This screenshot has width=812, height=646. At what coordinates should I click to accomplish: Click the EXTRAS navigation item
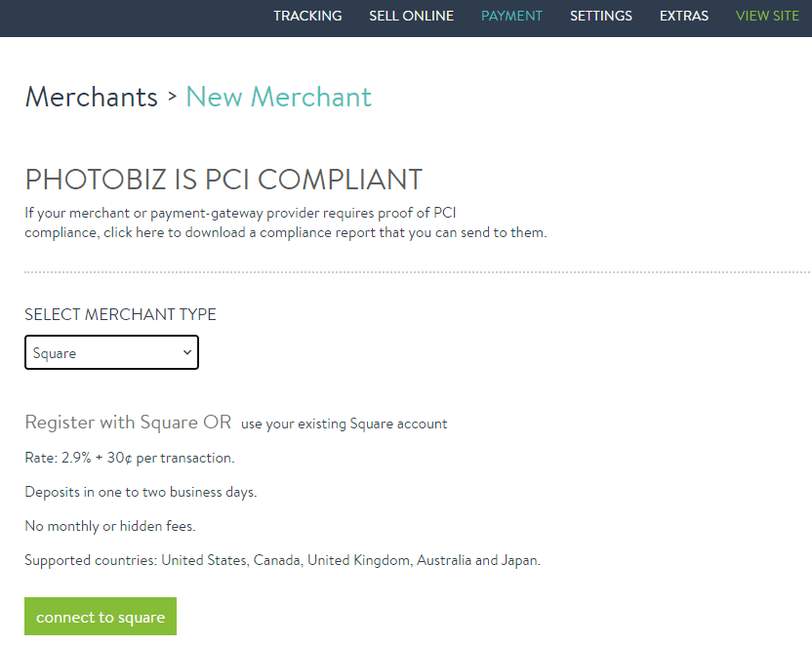pyautogui.click(x=684, y=16)
